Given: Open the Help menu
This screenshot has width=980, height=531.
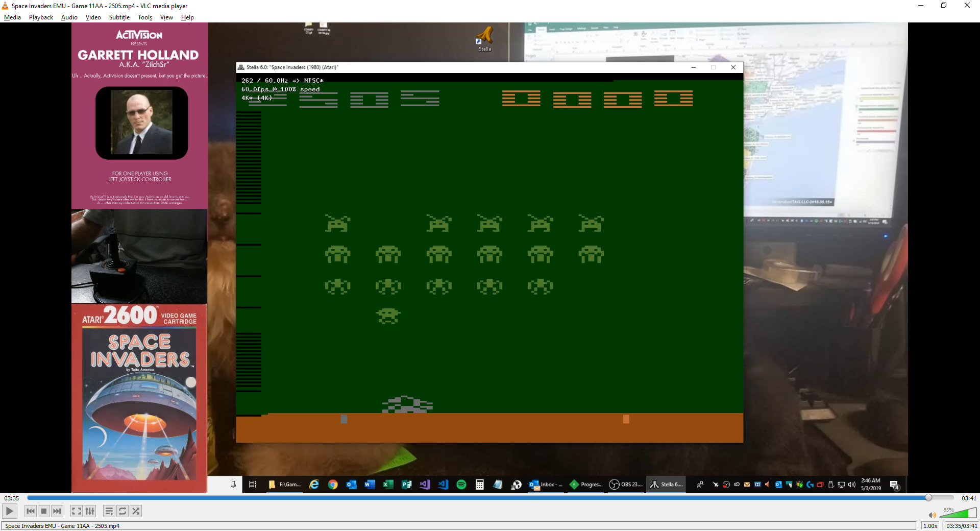Looking at the screenshot, I should (187, 17).
